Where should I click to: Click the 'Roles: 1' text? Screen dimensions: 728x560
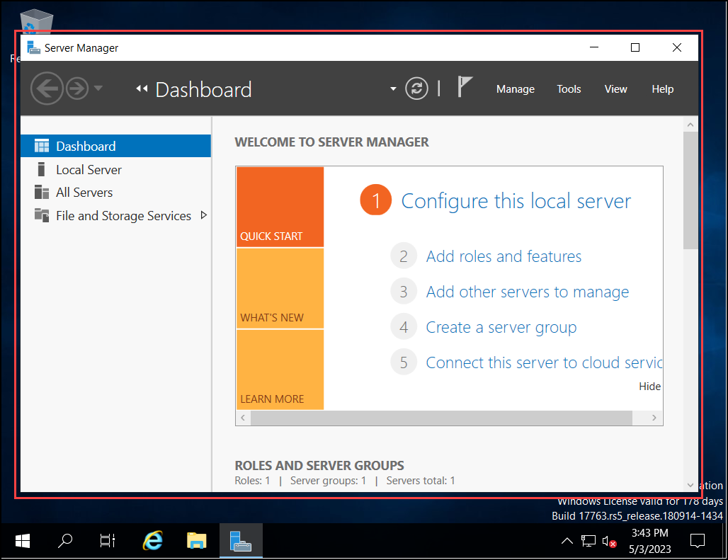(x=252, y=481)
